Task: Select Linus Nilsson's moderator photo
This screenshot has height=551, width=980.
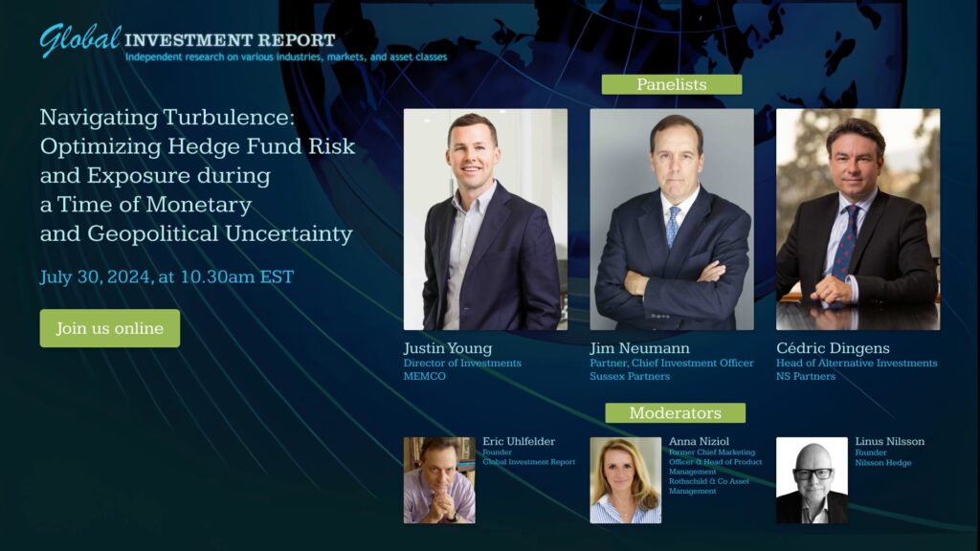Action: pos(812,480)
